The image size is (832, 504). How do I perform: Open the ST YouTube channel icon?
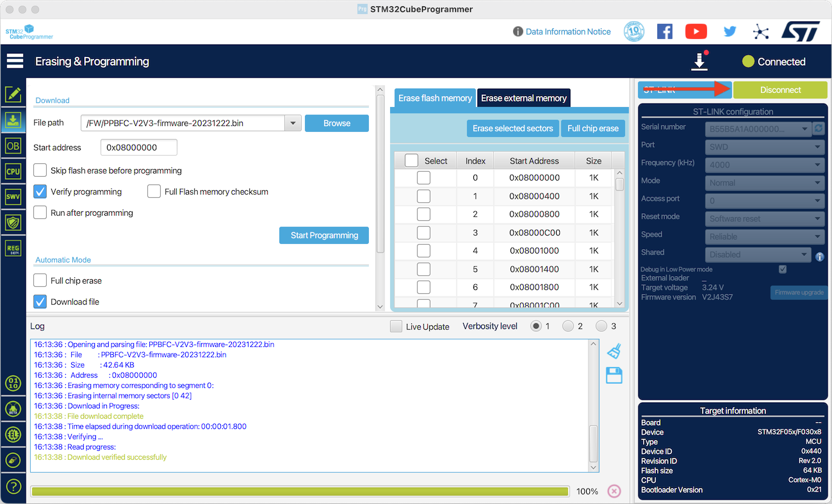click(x=696, y=31)
